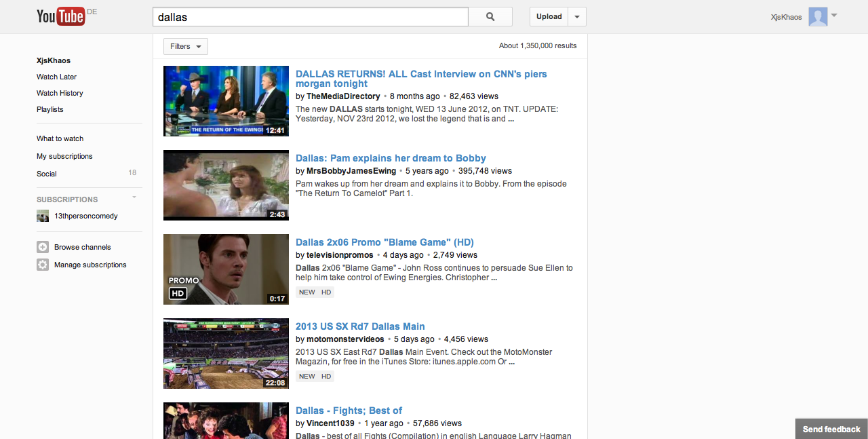This screenshot has height=439, width=868.
Task: Click About 1,350,000 results text
Action: [538, 46]
